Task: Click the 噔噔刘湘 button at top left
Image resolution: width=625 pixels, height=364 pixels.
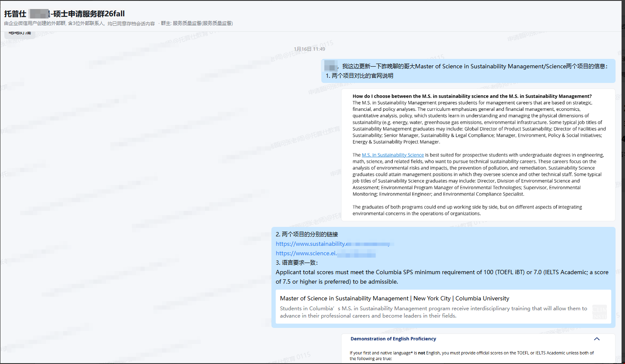Action: (x=19, y=33)
